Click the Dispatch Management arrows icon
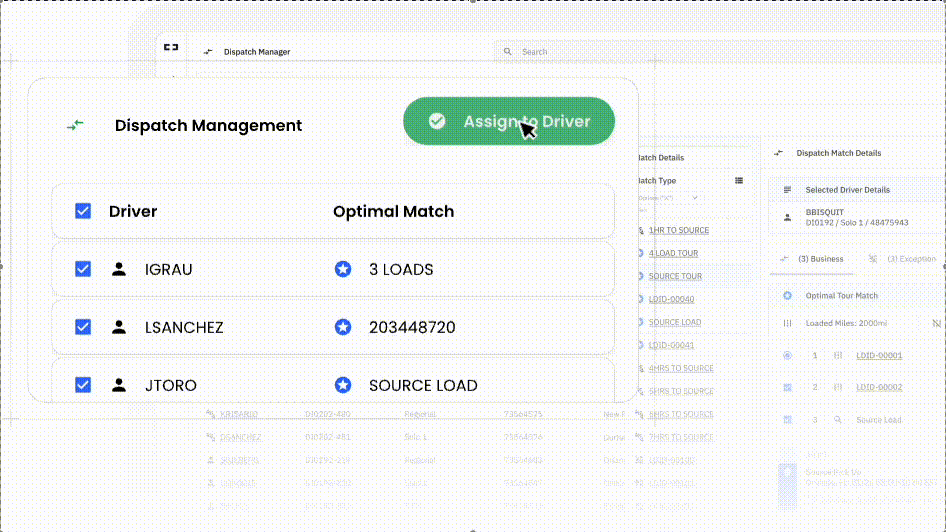946x532 pixels. tap(75, 125)
